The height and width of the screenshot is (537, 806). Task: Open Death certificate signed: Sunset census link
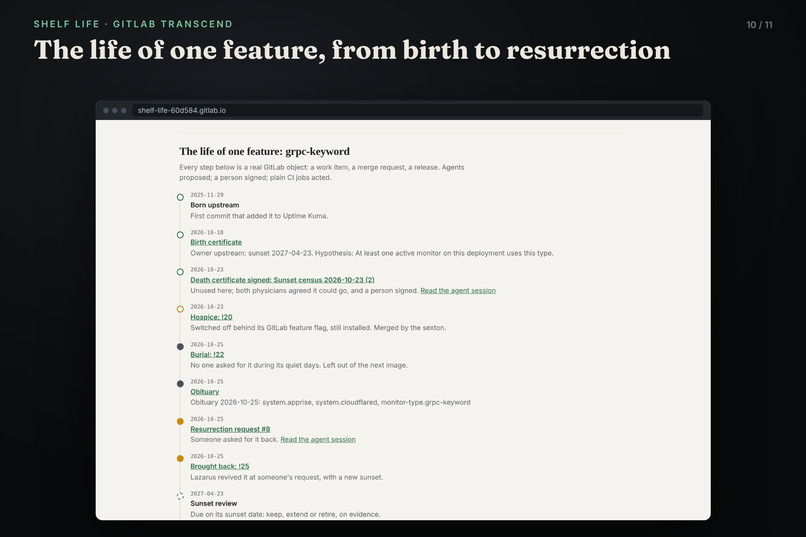coord(282,280)
